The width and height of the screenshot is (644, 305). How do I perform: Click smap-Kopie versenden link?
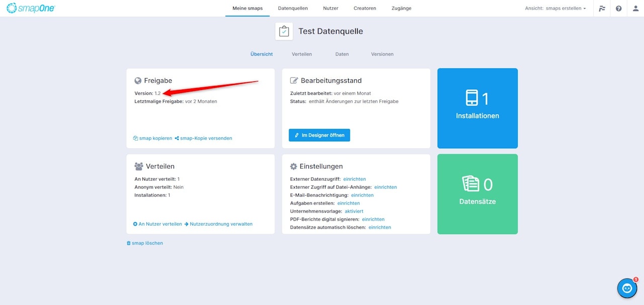pyautogui.click(x=203, y=138)
